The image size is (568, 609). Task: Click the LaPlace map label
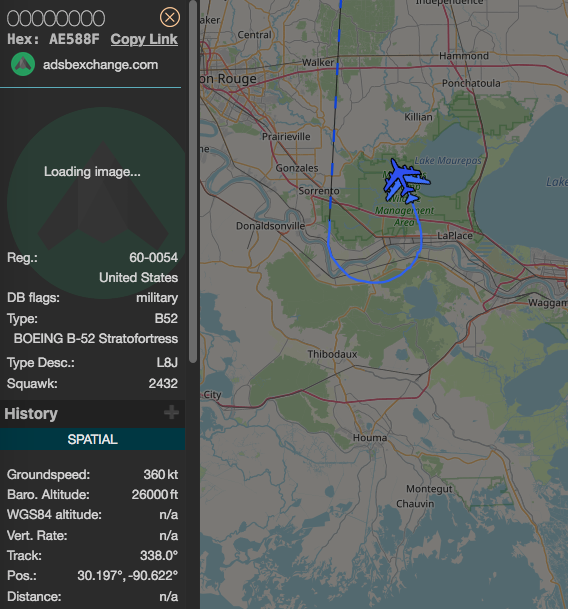coord(455,236)
